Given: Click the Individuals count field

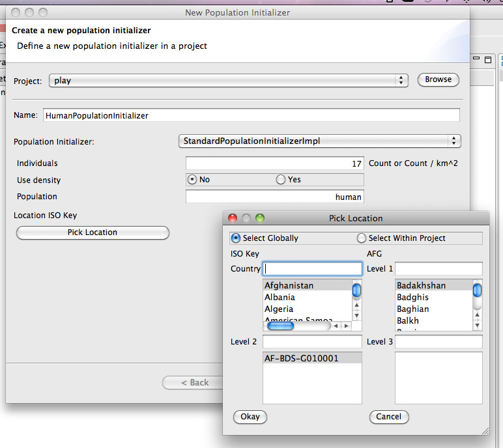Looking at the screenshot, I should [274, 163].
